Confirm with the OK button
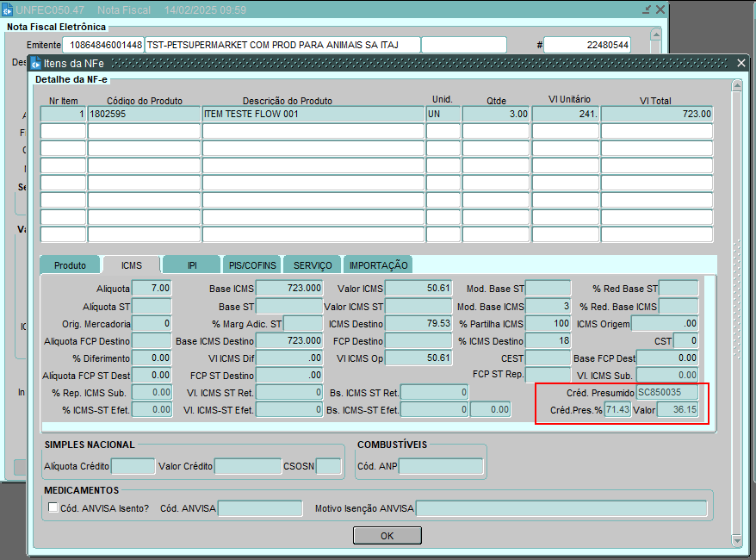Screen dimensions: 756x560 (387, 536)
